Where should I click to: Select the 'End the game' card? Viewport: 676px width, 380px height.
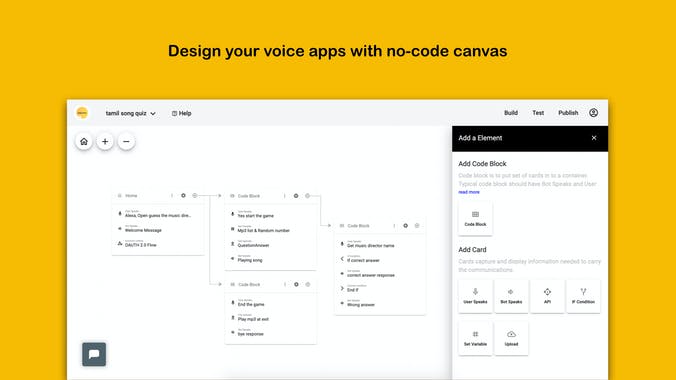(270, 303)
